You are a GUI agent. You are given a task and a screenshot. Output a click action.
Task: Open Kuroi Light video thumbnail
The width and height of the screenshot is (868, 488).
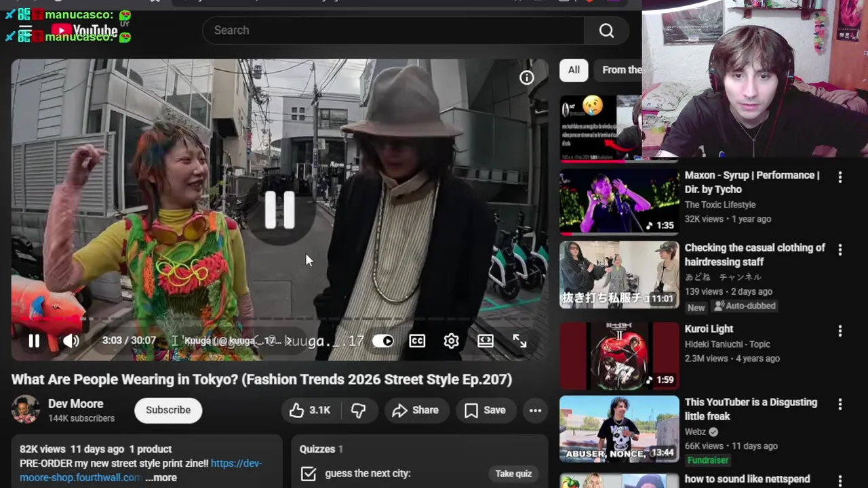(619, 356)
